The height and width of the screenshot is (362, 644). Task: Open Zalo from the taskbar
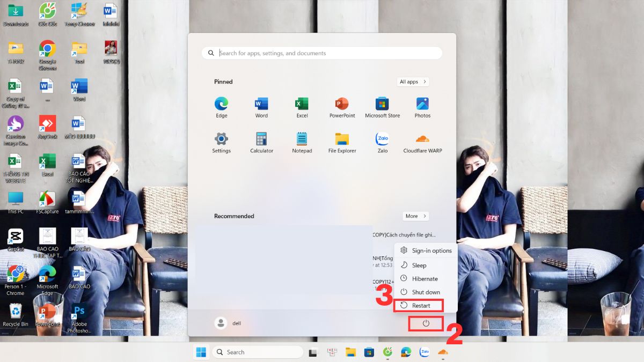424,352
